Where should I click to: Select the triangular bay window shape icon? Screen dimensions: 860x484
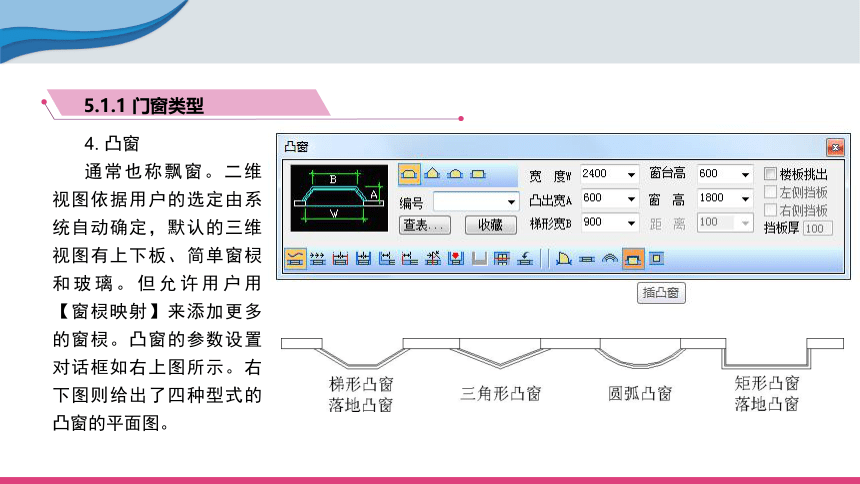(x=432, y=174)
